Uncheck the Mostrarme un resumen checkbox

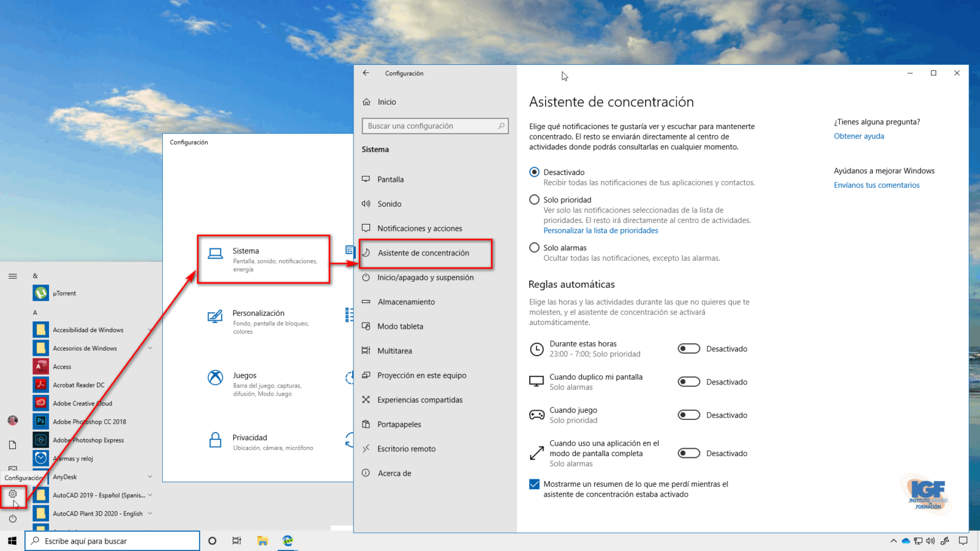(x=534, y=484)
